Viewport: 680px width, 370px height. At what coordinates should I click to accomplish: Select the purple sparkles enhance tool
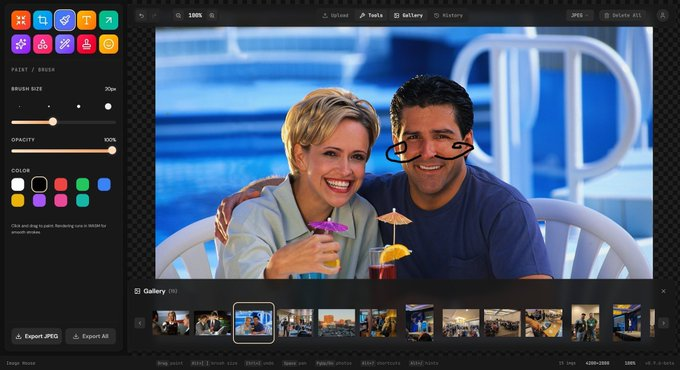21,44
